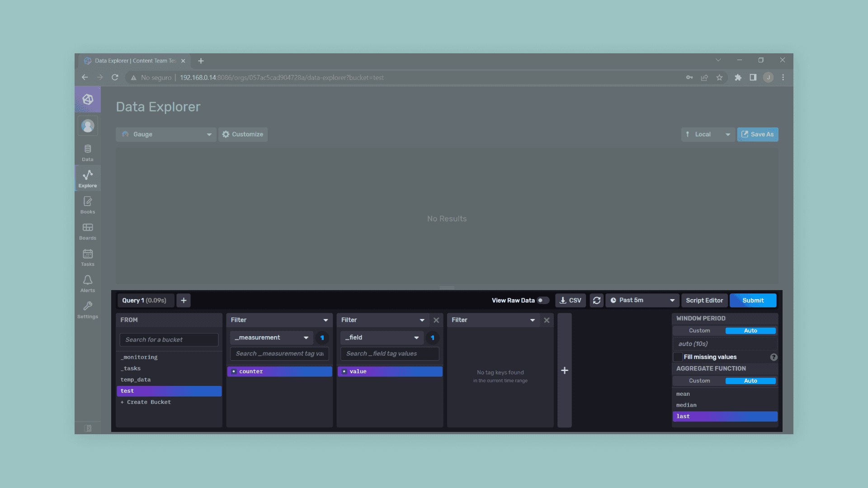This screenshot has width=868, height=488.
Task: Click the refresh query icon
Action: click(x=596, y=300)
